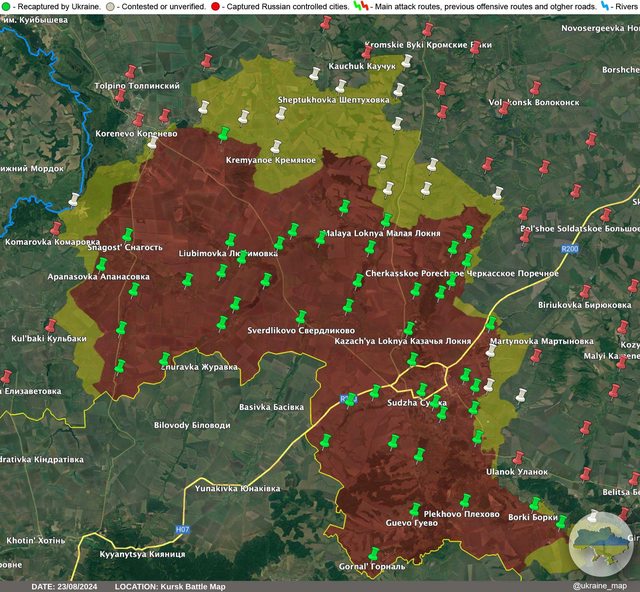Open the @ukraine_map handle link
This screenshot has height=592, width=640.
tap(598, 585)
